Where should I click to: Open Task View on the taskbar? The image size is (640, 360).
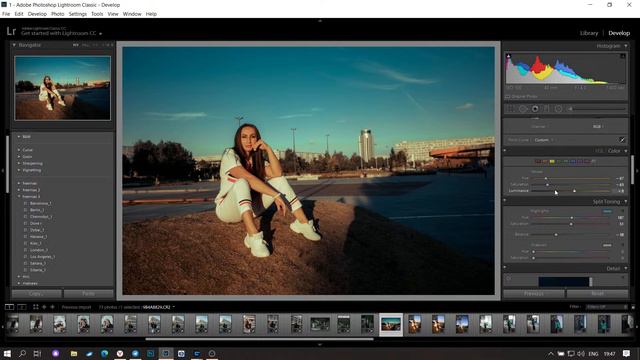point(37,353)
